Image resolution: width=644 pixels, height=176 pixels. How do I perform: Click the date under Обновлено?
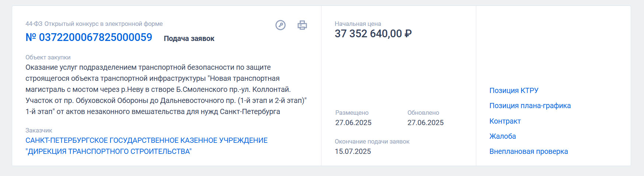[x=425, y=122]
